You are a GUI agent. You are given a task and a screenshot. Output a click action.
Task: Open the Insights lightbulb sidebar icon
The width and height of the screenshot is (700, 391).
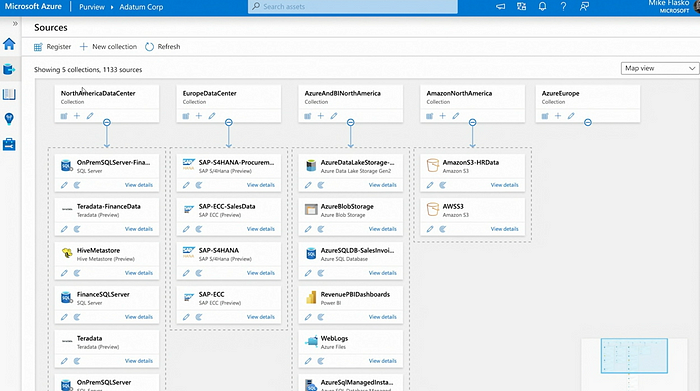point(9,119)
